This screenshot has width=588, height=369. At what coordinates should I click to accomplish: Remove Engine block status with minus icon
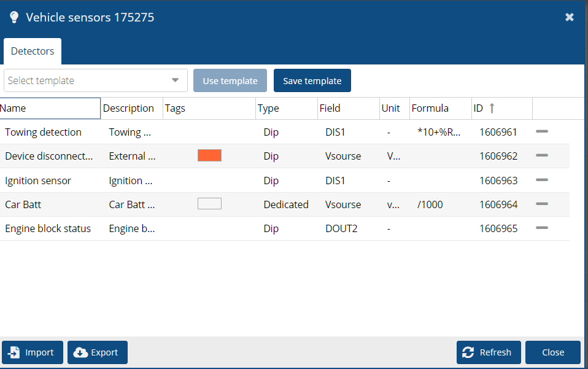coord(541,228)
